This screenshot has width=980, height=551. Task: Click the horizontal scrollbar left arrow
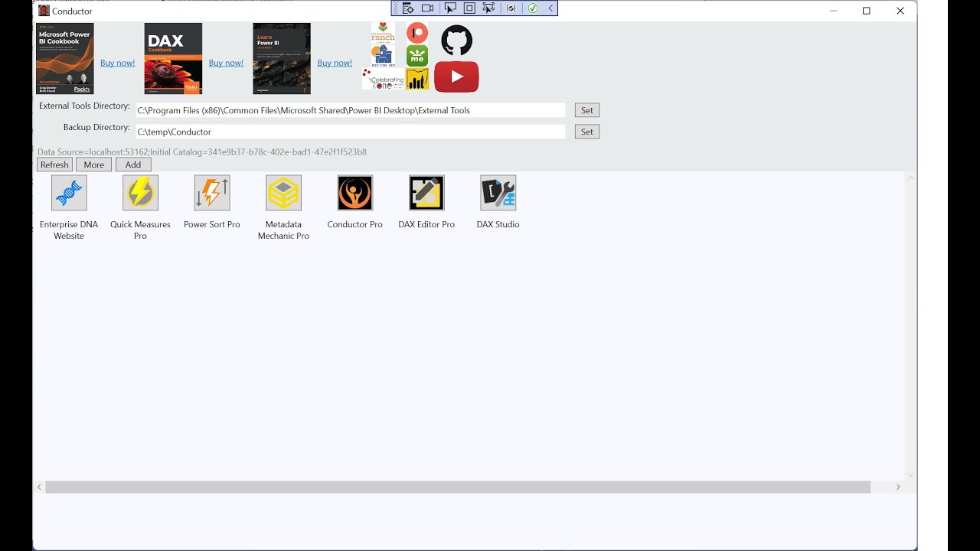pyautogui.click(x=40, y=487)
